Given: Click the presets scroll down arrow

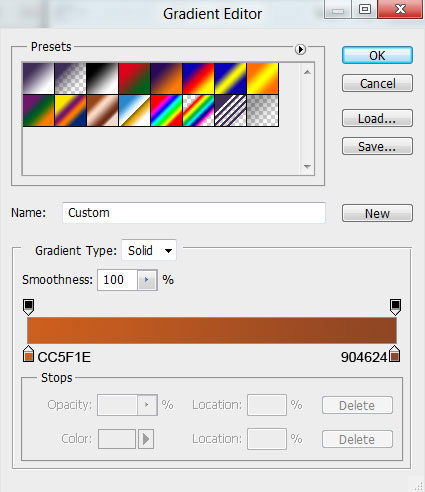Looking at the screenshot, I should pyautogui.click(x=307, y=166).
